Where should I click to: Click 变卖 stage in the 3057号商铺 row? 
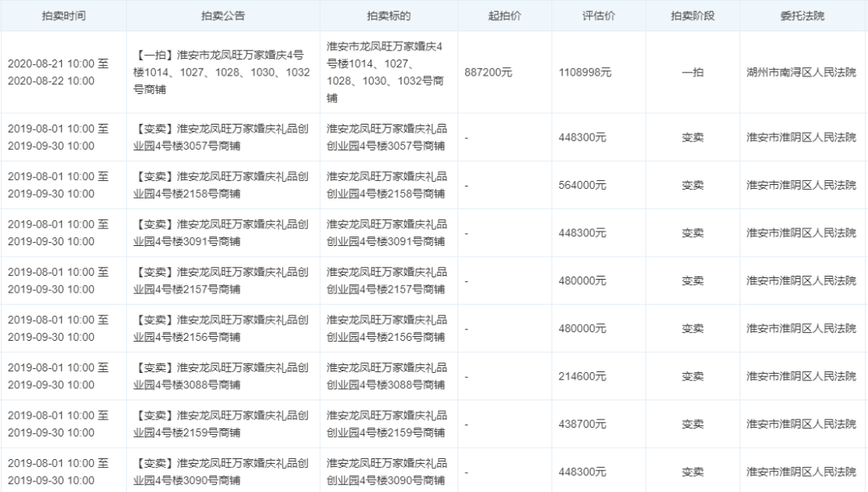[x=693, y=137]
